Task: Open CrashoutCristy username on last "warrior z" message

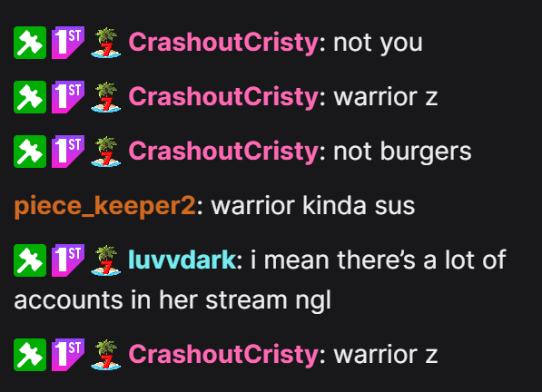Action: click(x=223, y=355)
